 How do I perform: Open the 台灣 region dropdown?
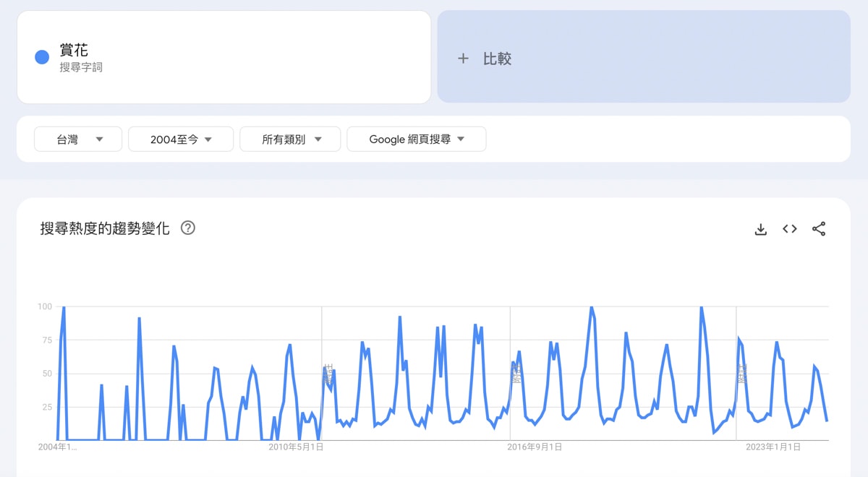[x=78, y=139]
